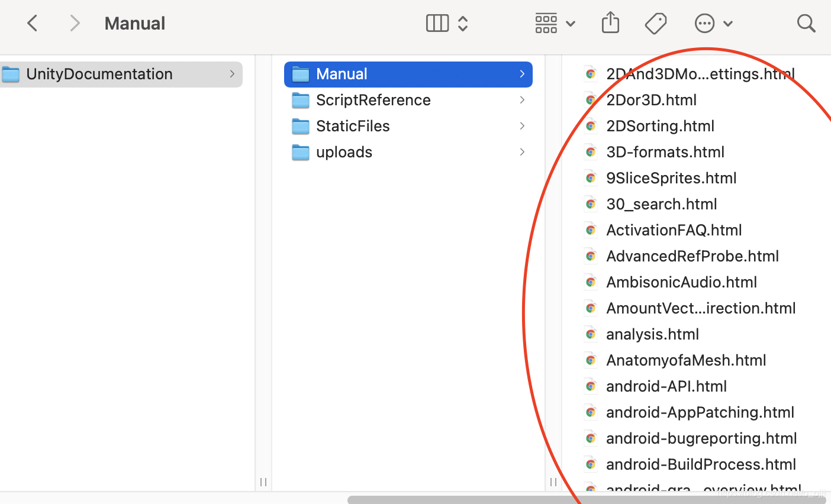The width and height of the screenshot is (831, 504).
Task: Select the AdvancedRefProbe.html file
Action: [x=692, y=256]
